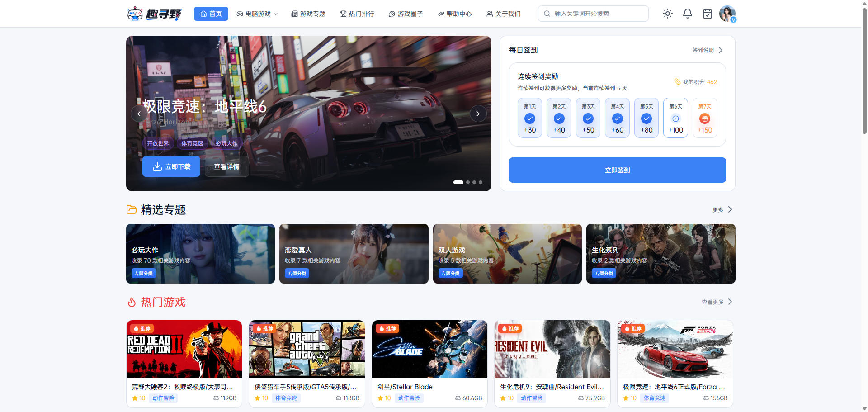
Task: Select the 第4天 +60 check-in card
Action: click(x=618, y=118)
